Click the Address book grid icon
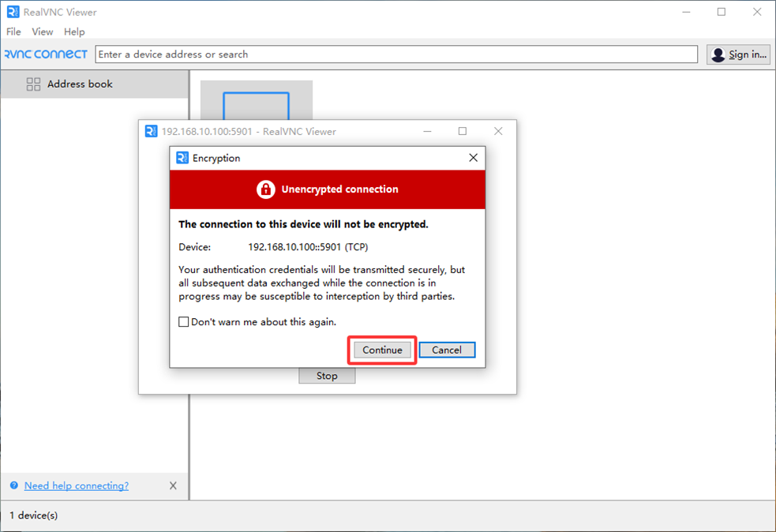 click(33, 84)
